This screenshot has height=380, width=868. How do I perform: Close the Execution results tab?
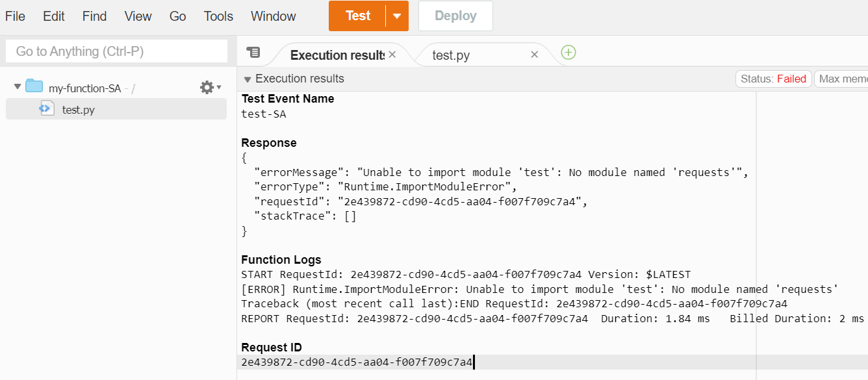pos(392,55)
